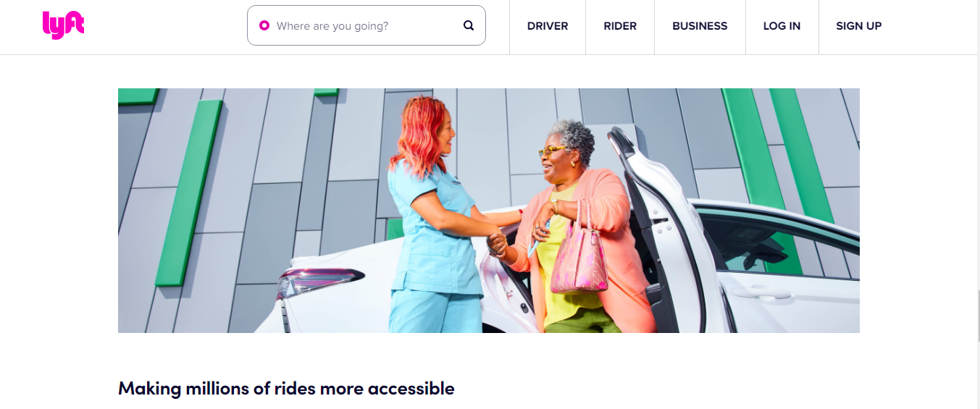This screenshot has width=980, height=409.
Task: Open the BUSINESS menu
Action: pos(700,26)
